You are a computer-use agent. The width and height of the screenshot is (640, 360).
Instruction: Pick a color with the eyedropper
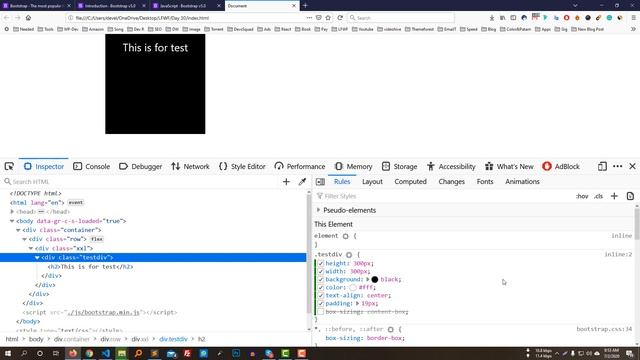[x=302, y=182]
